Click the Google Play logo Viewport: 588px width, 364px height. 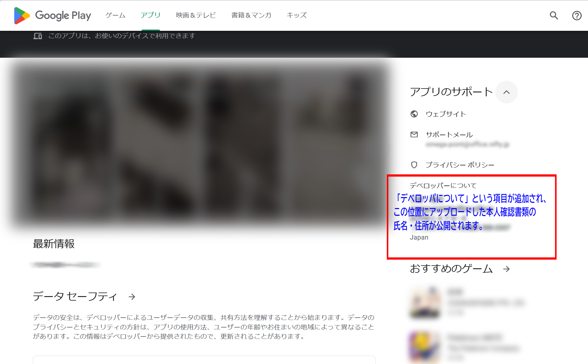[x=52, y=15]
